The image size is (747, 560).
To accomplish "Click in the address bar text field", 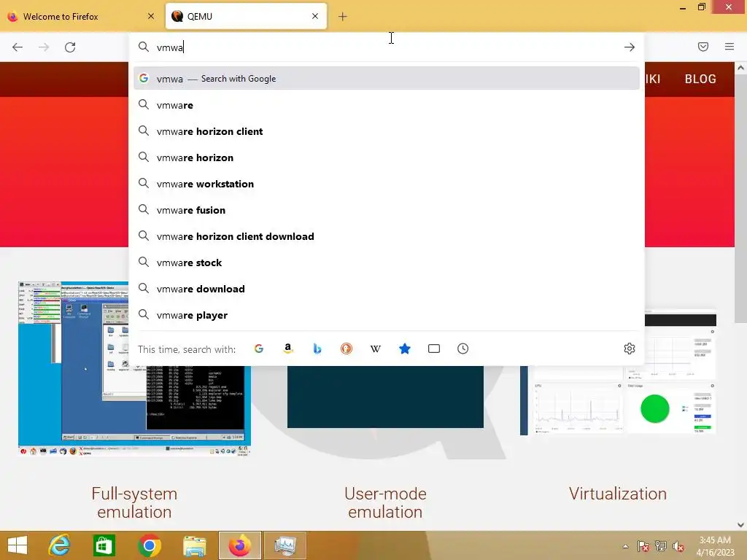I will click(x=386, y=47).
